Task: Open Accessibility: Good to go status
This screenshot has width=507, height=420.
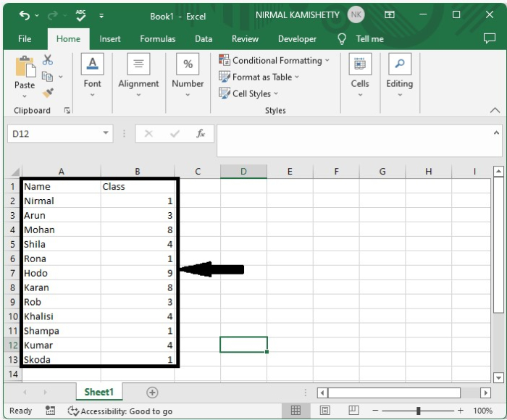Action: 120,411
